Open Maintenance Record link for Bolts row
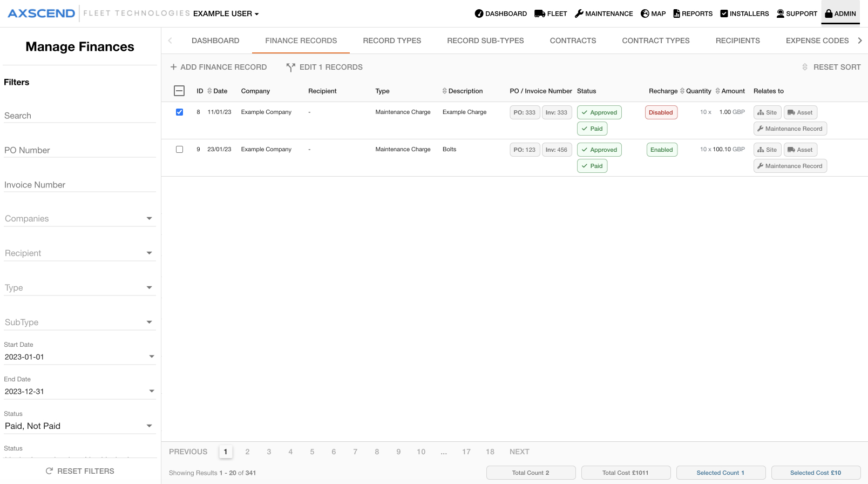 790,166
